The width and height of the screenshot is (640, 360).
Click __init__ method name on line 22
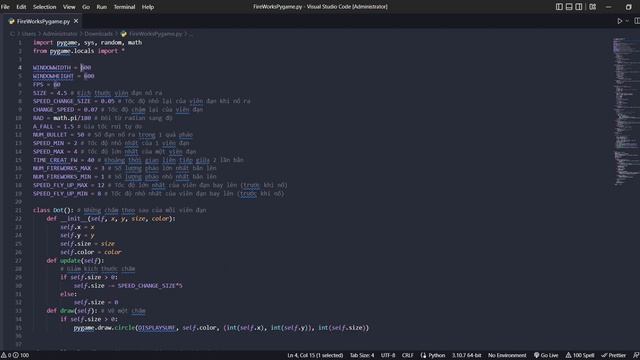pos(73,219)
